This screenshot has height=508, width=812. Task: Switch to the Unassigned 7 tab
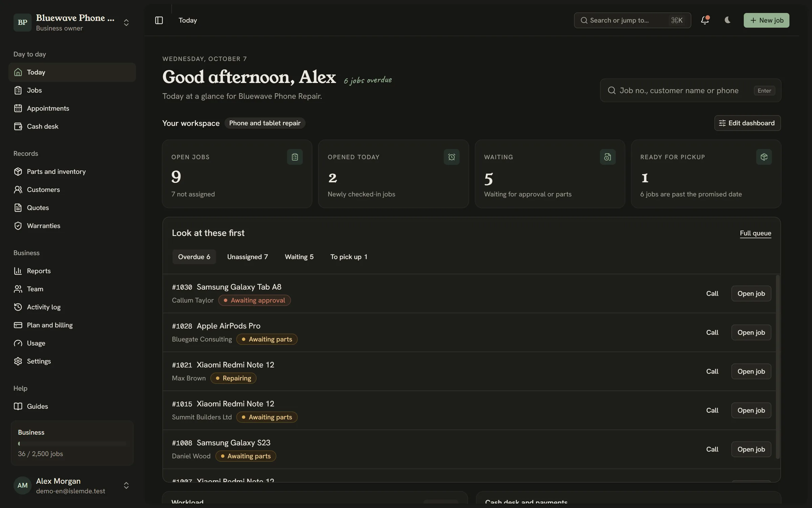[247, 257]
